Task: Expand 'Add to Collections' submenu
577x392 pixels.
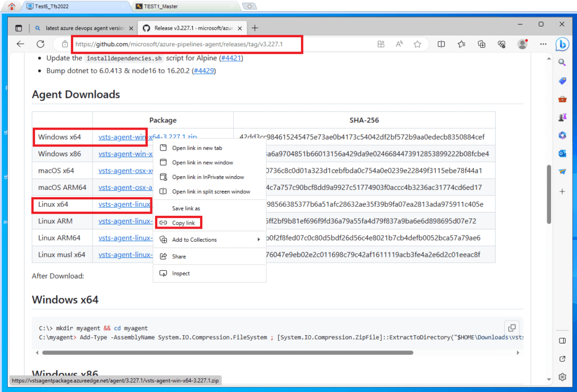Action: (210, 240)
